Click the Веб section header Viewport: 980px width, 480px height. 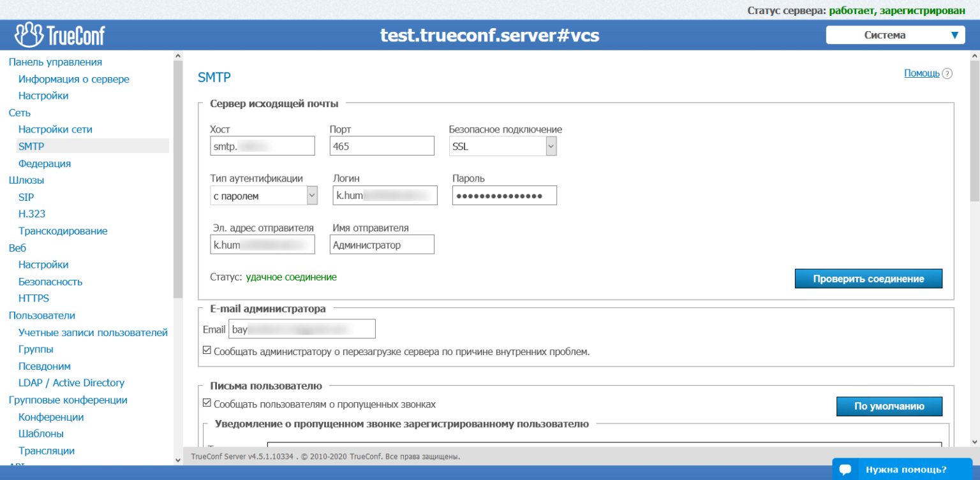[x=17, y=248]
